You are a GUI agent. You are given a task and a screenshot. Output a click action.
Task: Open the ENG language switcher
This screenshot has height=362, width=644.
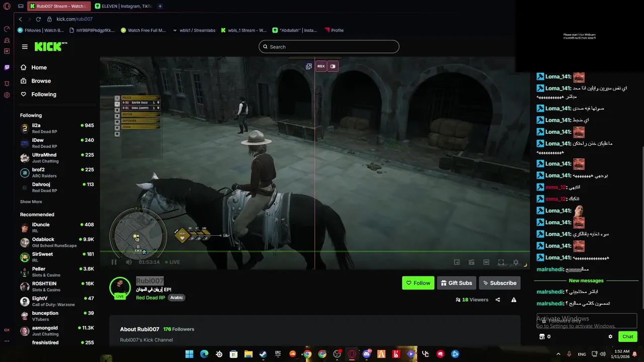click(582, 354)
